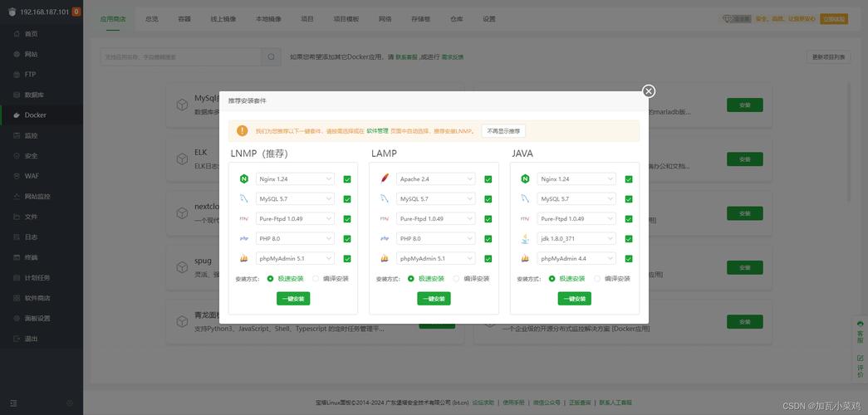868x415 pixels.
Task: Open the Pure-Ftpd 1.0.49 dropdown in JAVA
Action: coord(576,218)
